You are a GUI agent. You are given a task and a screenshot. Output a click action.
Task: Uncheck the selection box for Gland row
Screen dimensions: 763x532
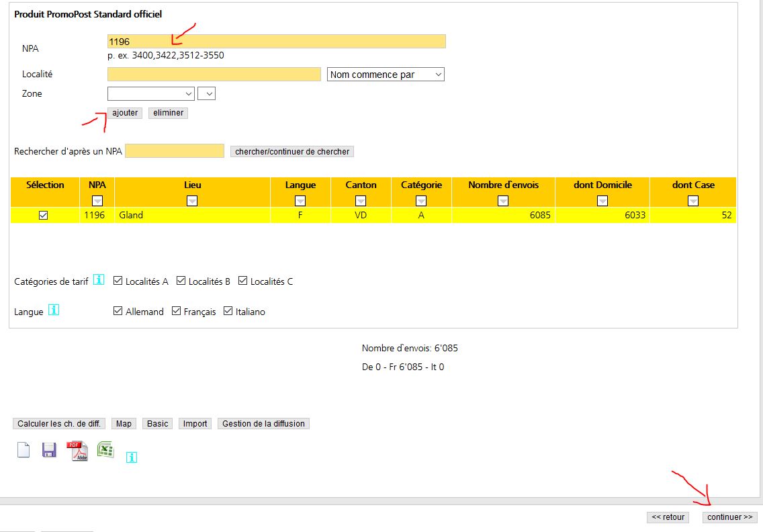[x=44, y=216]
